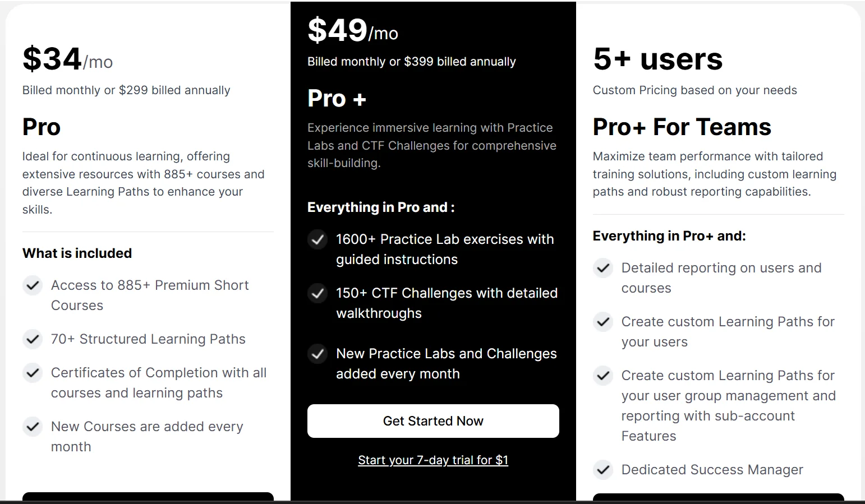Click the checkmark by "New Practice Labs and Challenges"
This screenshot has height=504, width=865.
[x=318, y=354]
